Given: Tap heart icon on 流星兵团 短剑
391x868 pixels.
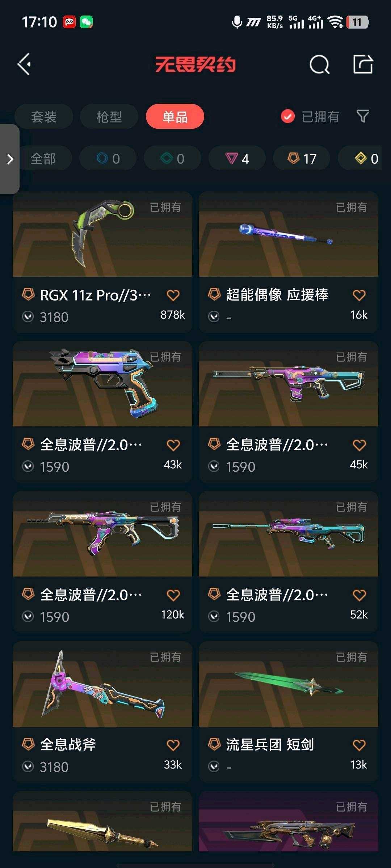Looking at the screenshot, I should tap(359, 745).
